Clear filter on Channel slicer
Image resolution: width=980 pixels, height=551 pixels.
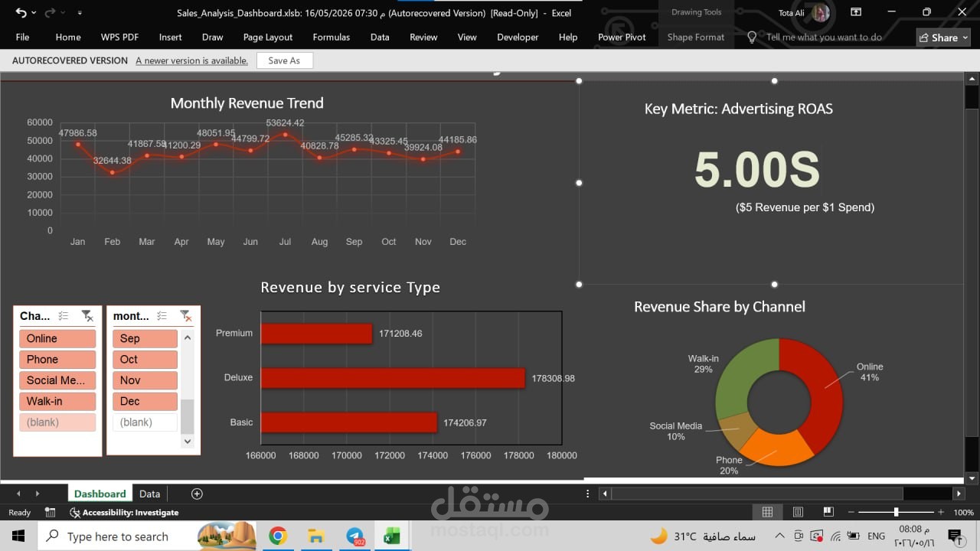[x=87, y=315]
